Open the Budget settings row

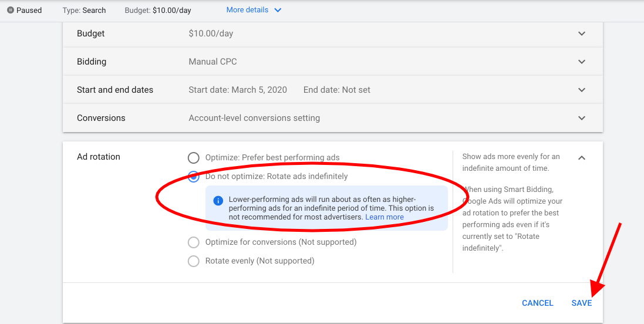tap(333, 33)
